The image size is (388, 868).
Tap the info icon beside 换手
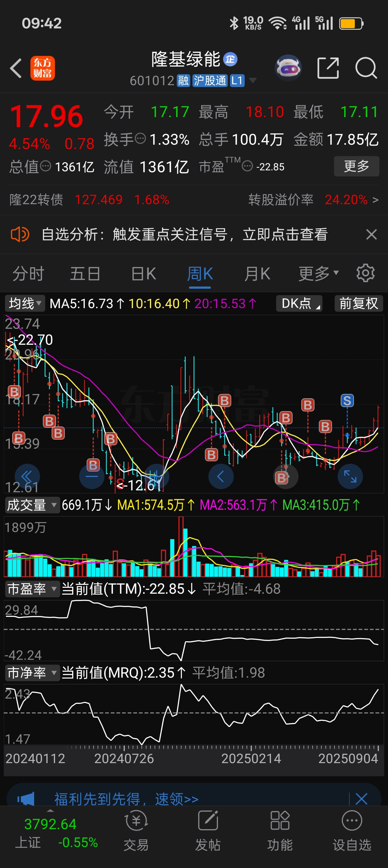(x=140, y=138)
